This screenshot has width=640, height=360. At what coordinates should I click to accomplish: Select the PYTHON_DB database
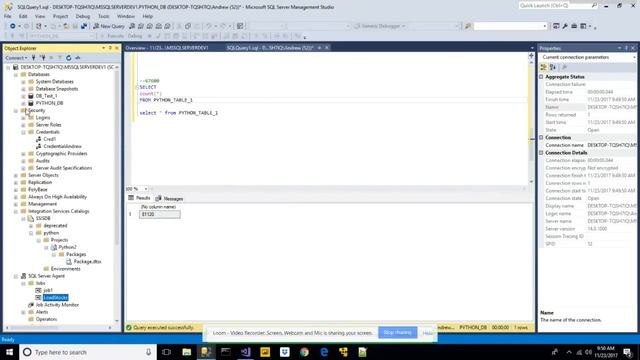click(49, 103)
